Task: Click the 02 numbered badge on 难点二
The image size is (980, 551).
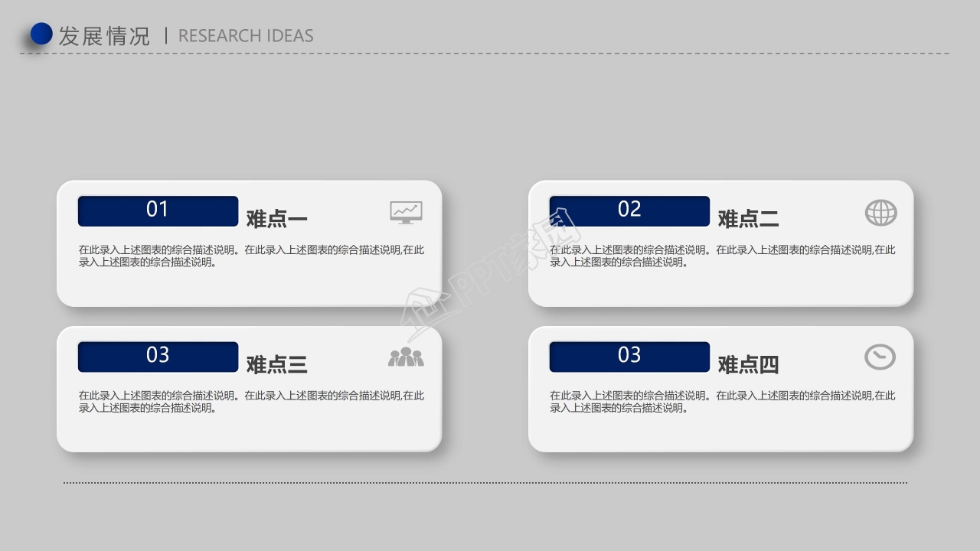Action: pos(629,210)
